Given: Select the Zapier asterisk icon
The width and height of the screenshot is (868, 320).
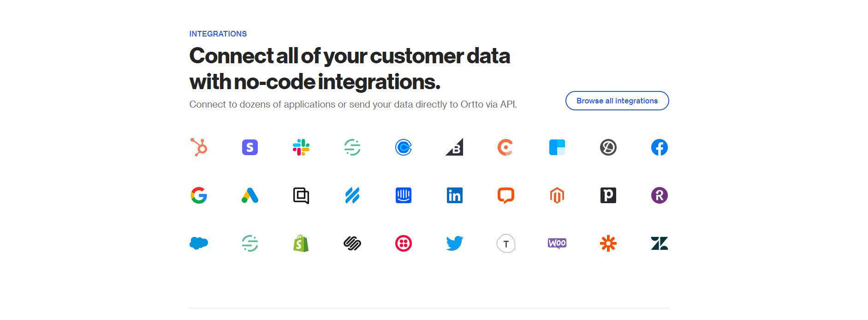Looking at the screenshot, I should coord(608,243).
